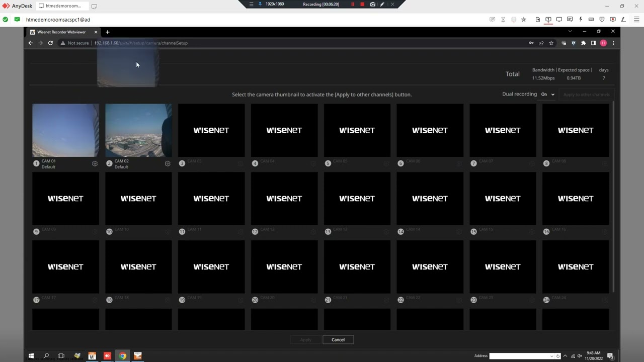The image size is (644, 362).
Task: Stop the screen recording
Action: coord(362,4)
